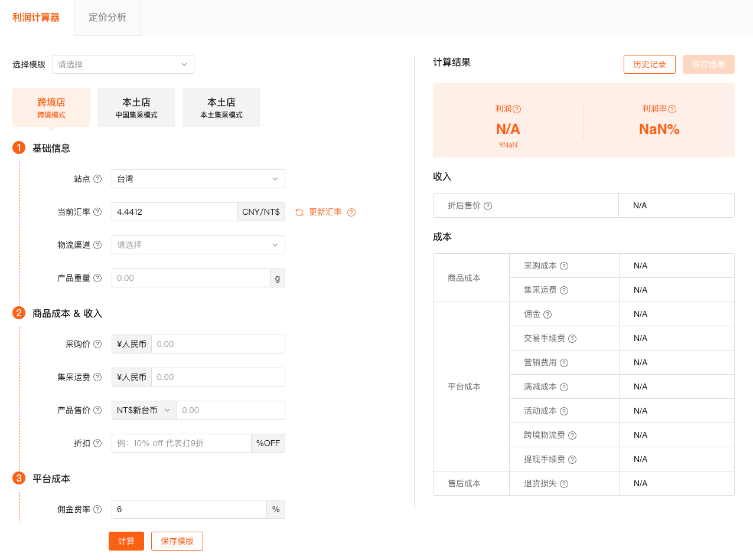753x560 pixels.
Task: Switch to the 利润计算器 tab
Action: (36, 18)
